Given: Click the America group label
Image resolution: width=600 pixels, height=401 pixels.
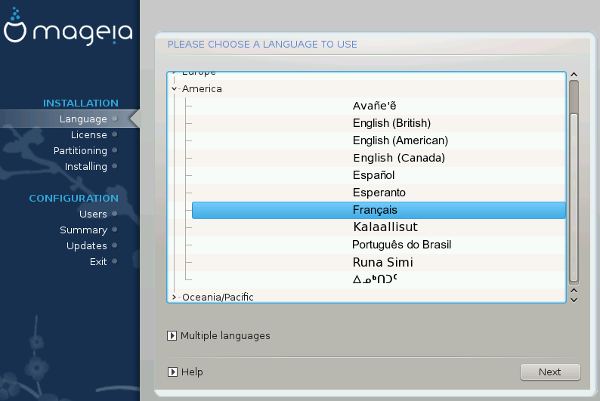Looking at the screenshot, I should click(x=202, y=89).
